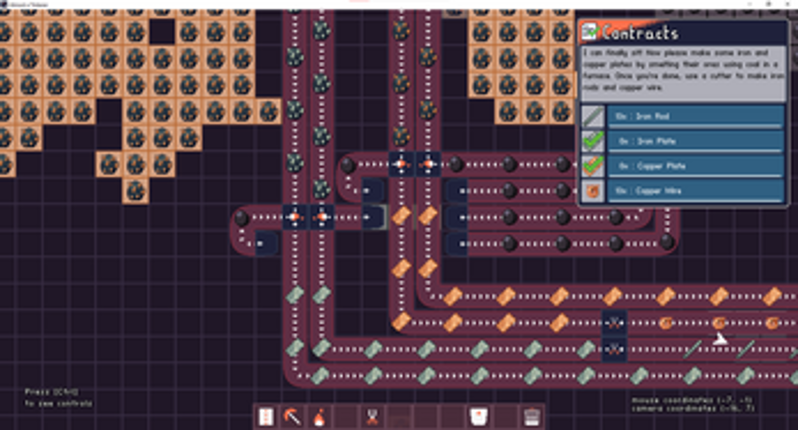Select the Copper Plate contract row

(x=695, y=166)
